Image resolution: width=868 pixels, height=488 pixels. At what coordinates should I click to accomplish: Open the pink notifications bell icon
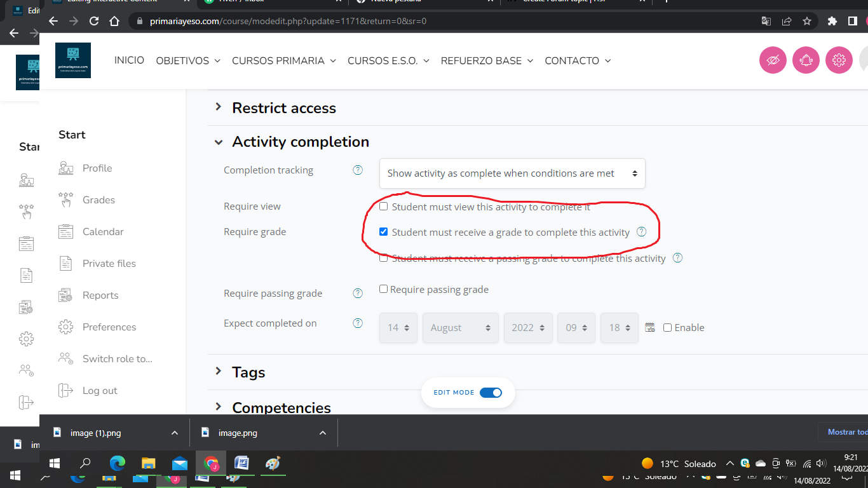[806, 60]
